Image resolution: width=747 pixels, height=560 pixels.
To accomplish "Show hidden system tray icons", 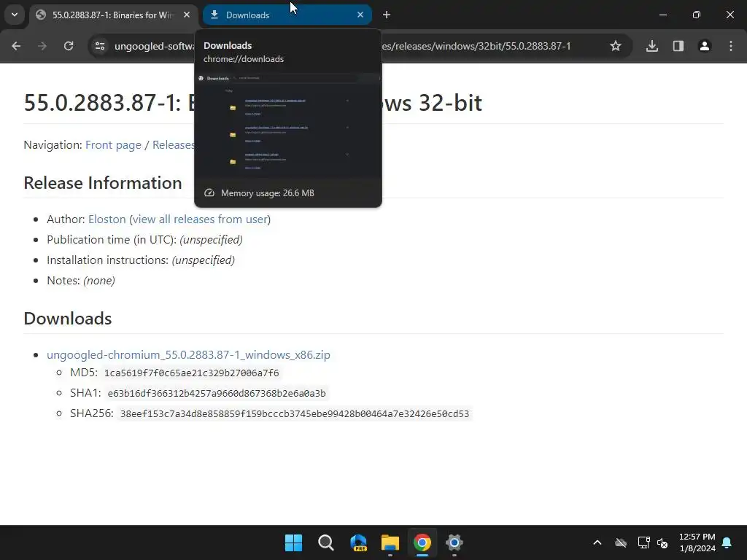I will pos(597,542).
